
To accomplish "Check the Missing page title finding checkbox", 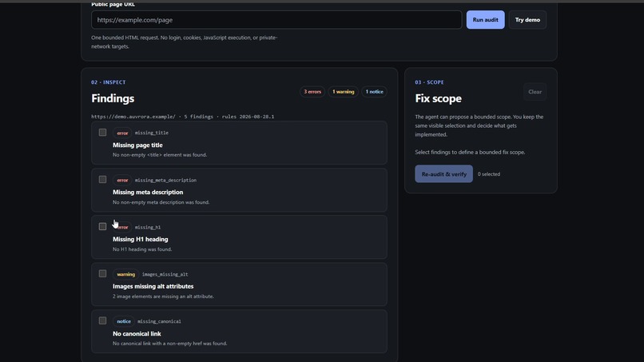I will pos(103,133).
